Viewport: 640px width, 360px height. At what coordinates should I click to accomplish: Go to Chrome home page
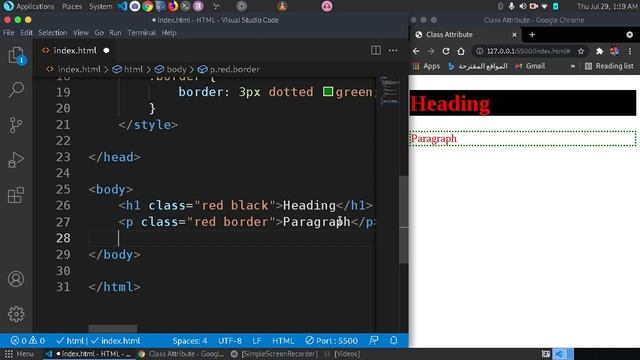tap(461, 51)
